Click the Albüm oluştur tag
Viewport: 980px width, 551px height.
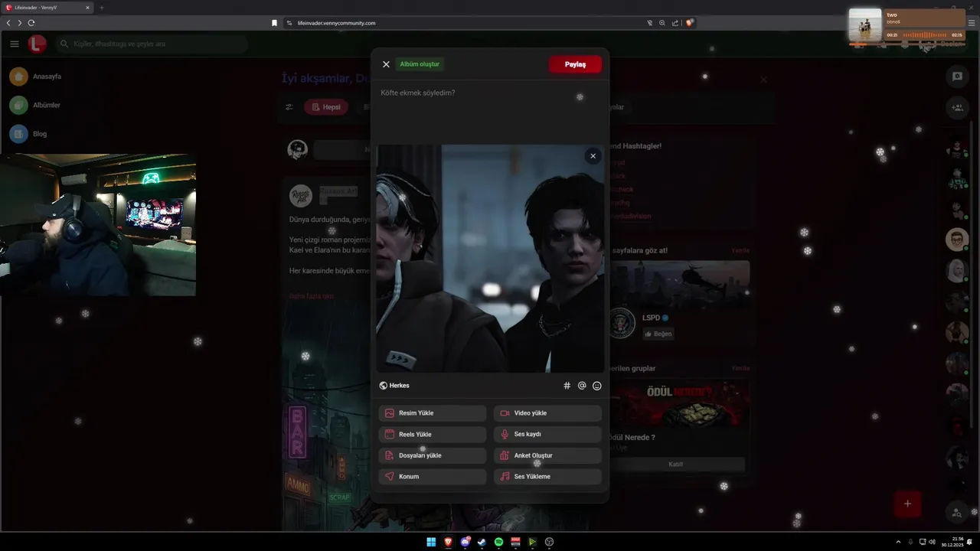point(420,64)
